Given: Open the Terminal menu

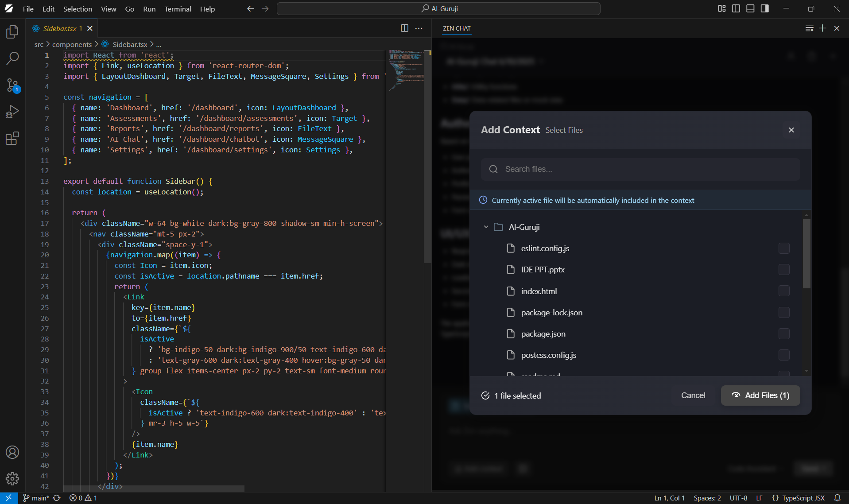Looking at the screenshot, I should (x=178, y=9).
